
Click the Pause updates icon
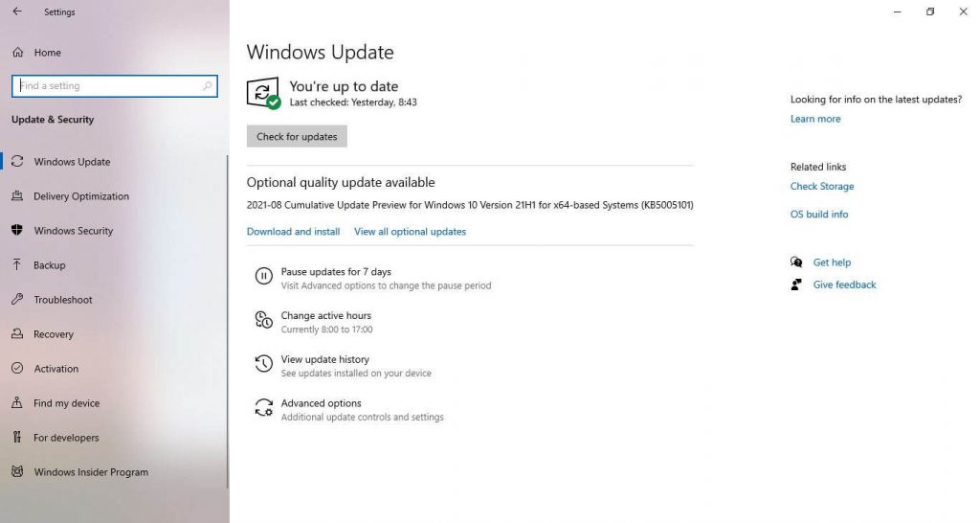coord(264,276)
